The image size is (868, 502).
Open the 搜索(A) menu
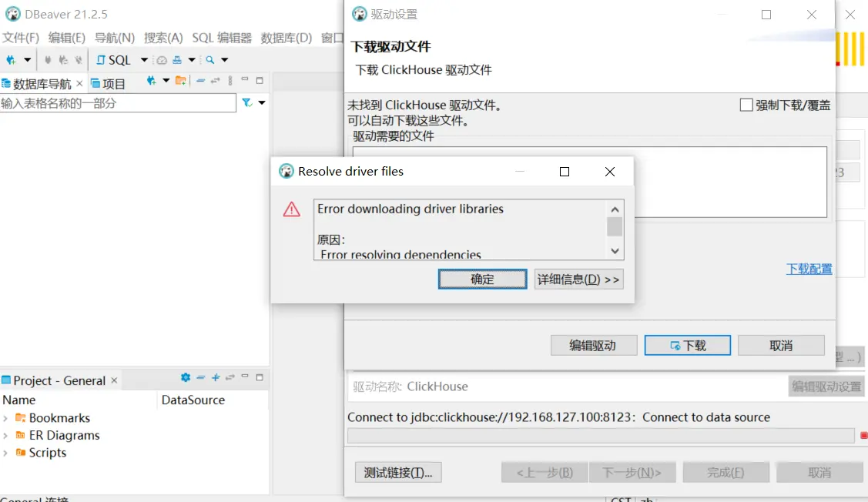point(163,38)
